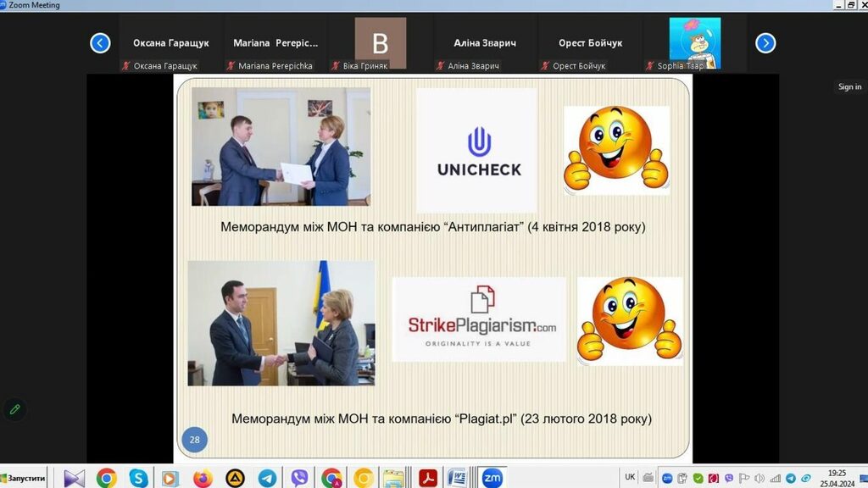Select Sophia's participant tile with cartoon avatar
This screenshot has height=488, width=868.
[x=694, y=43]
